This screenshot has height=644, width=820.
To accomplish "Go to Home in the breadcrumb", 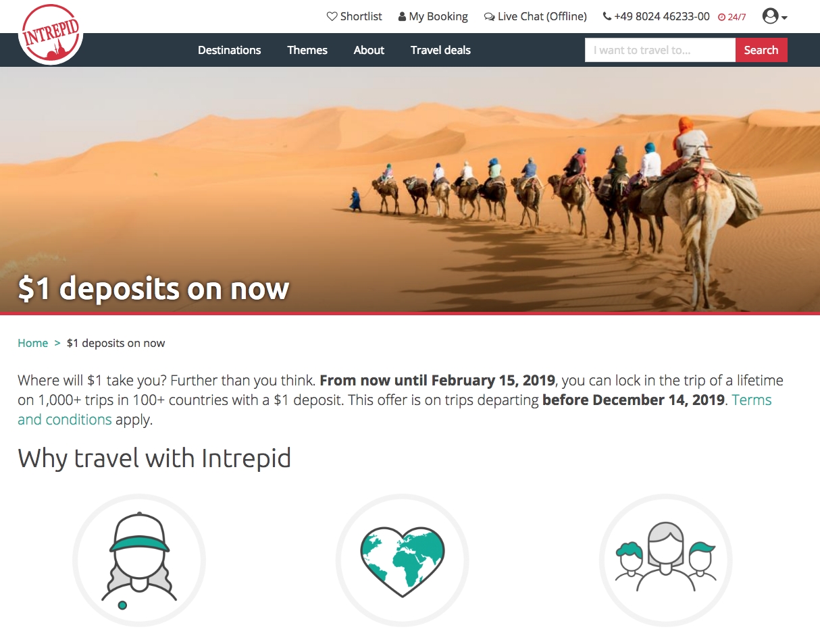I will click(32, 343).
